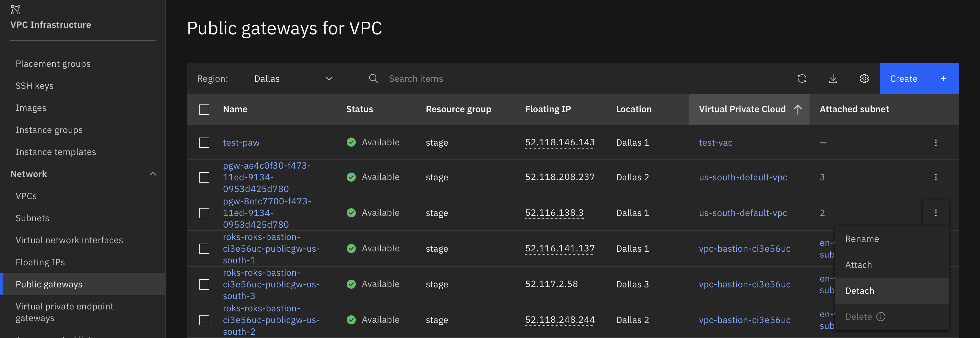Viewport: 980px width, 338px height.
Task: Sort by Name column header
Action: pos(235,110)
